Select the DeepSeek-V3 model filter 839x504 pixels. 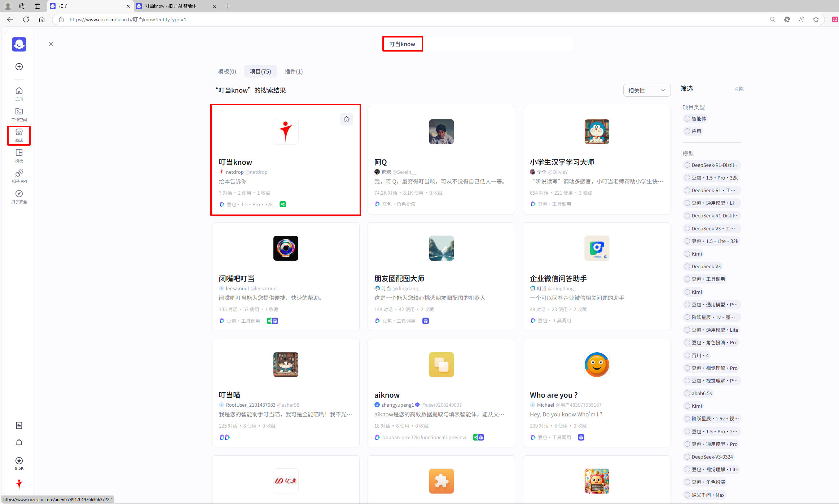tap(702, 266)
